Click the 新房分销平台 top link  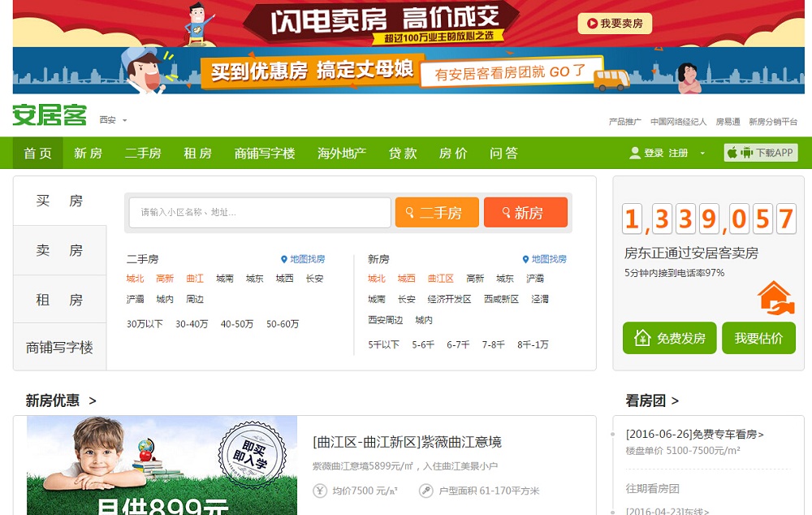(x=773, y=122)
